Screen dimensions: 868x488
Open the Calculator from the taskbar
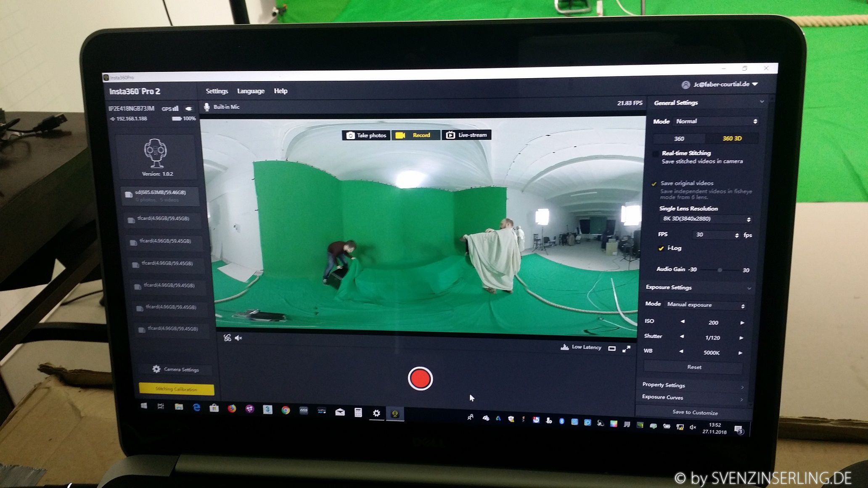coord(358,412)
